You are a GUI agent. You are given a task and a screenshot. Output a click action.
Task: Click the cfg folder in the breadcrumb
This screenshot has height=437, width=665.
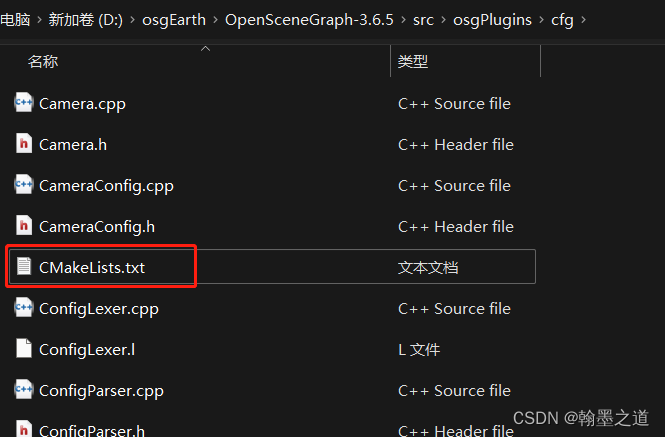(562, 20)
